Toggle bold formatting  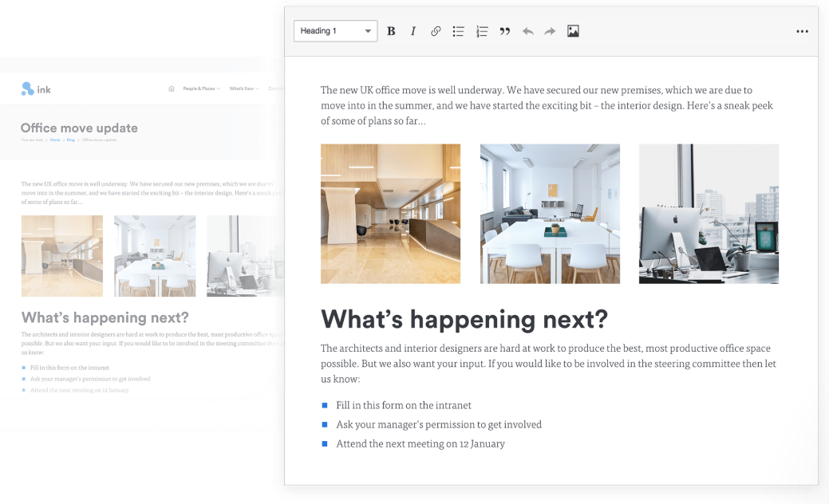(x=391, y=31)
